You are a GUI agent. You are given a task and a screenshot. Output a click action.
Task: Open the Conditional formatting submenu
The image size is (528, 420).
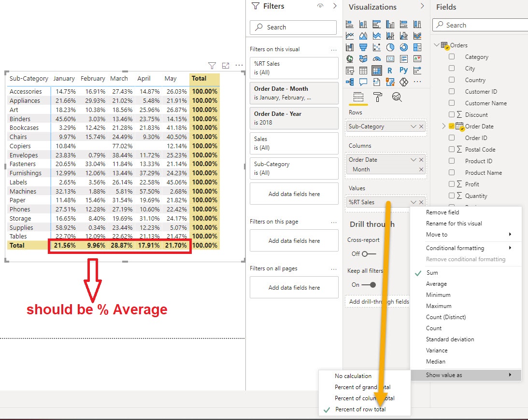[x=466, y=248]
